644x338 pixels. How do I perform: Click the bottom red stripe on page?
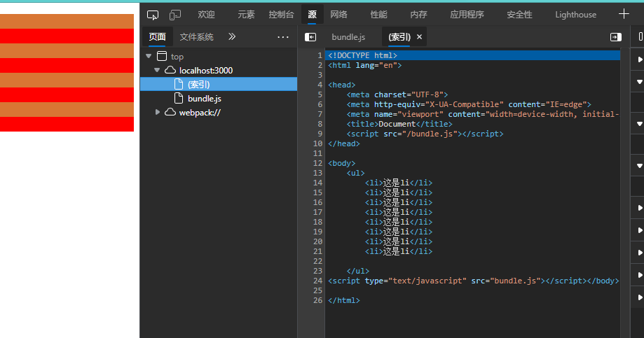(x=67, y=125)
